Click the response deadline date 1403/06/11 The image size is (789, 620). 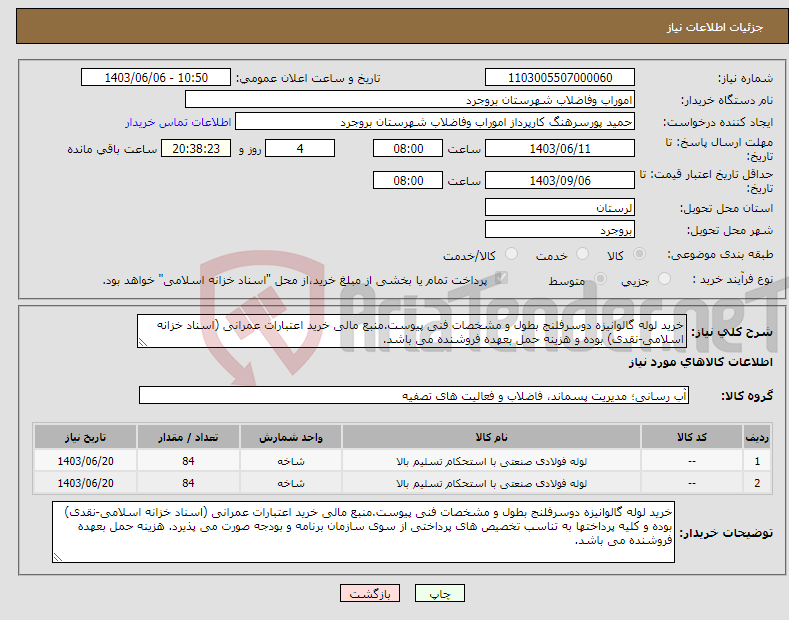pyautogui.click(x=560, y=148)
